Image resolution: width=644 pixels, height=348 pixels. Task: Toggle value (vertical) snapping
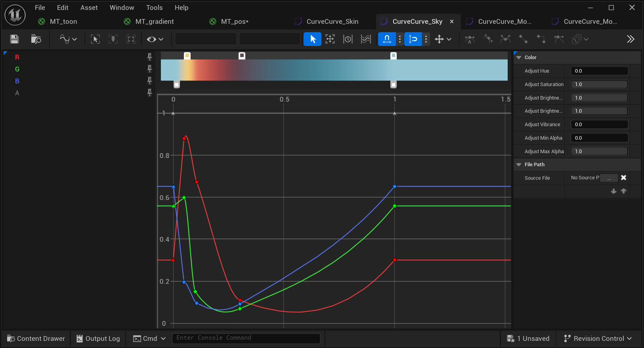(413, 39)
